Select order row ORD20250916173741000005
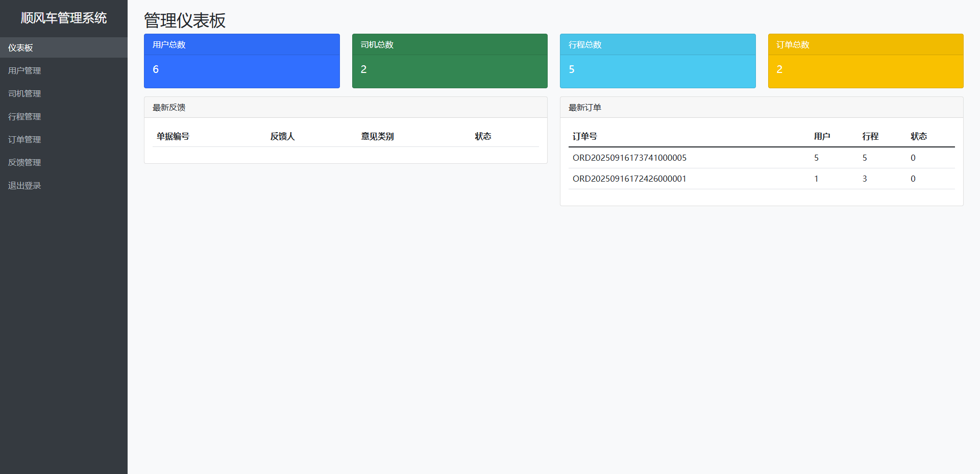980x474 pixels. tap(629, 158)
